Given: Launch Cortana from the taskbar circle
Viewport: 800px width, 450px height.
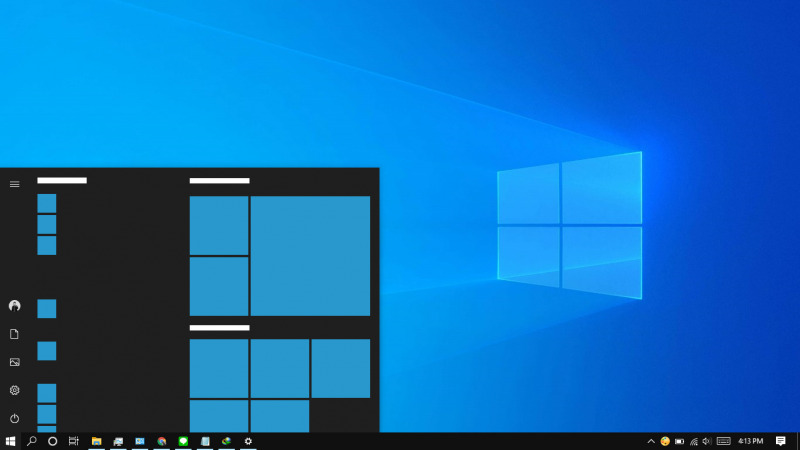Looking at the screenshot, I should tap(53, 441).
